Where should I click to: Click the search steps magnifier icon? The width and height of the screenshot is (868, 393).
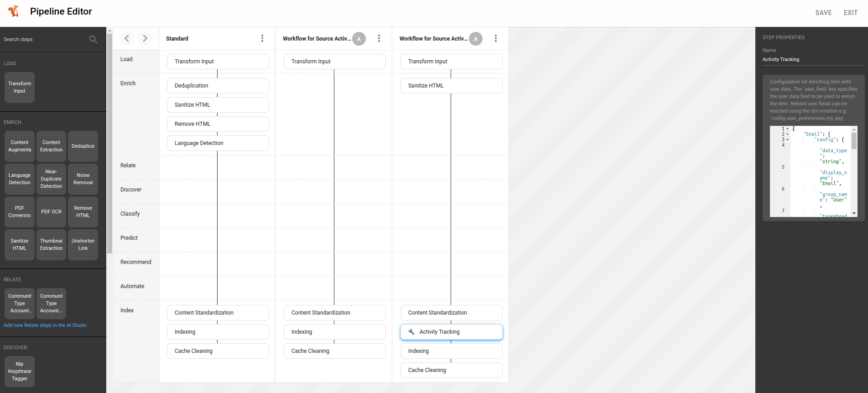93,40
